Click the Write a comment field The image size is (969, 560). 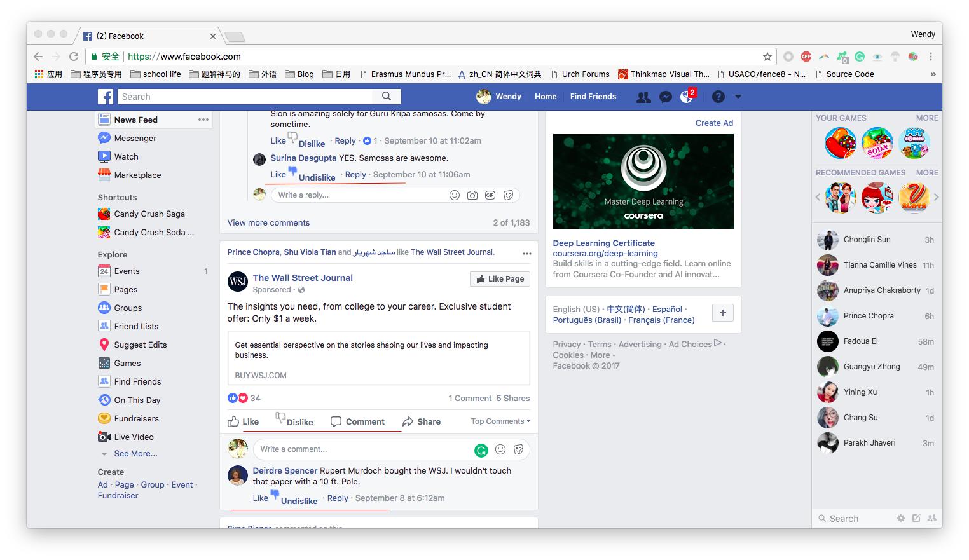click(392, 449)
